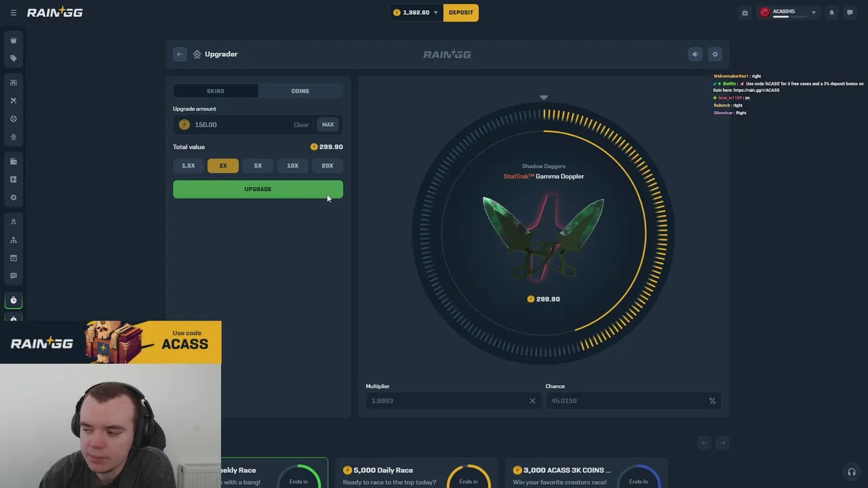Select the 10X multiplier
Screen dimensions: 868x488
tap(292, 165)
